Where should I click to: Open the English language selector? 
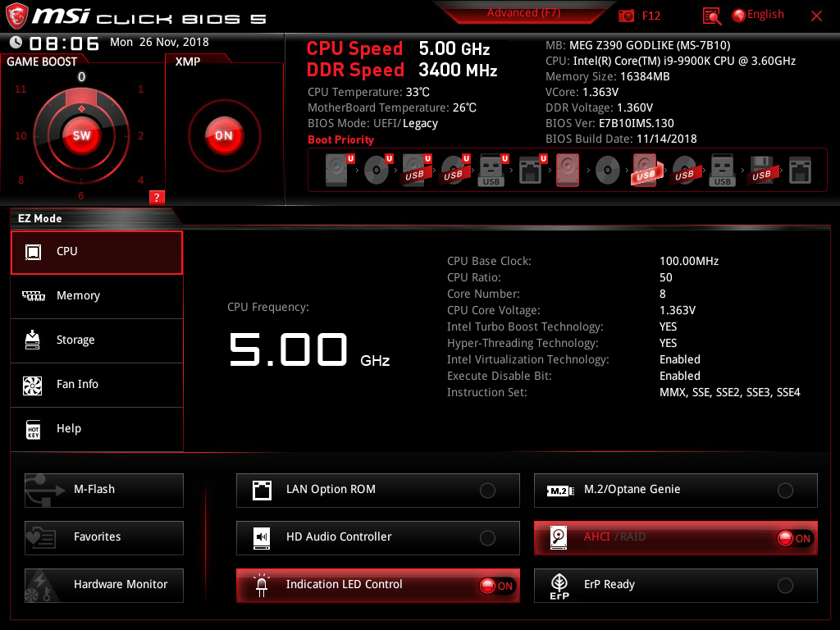coord(765,15)
